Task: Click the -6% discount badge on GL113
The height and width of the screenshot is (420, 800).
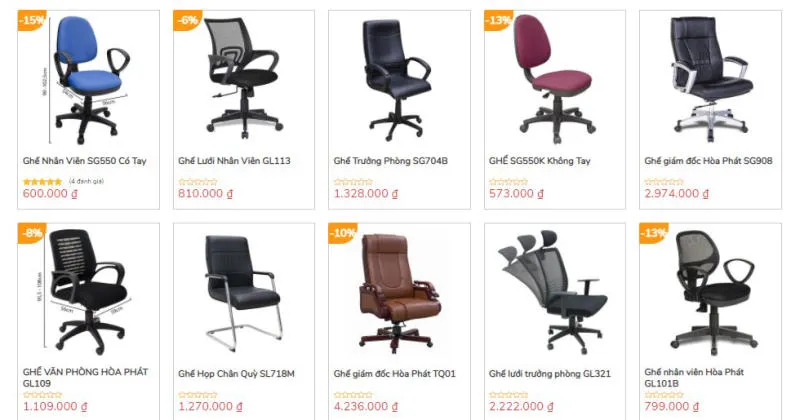Action: coord(187,20)
